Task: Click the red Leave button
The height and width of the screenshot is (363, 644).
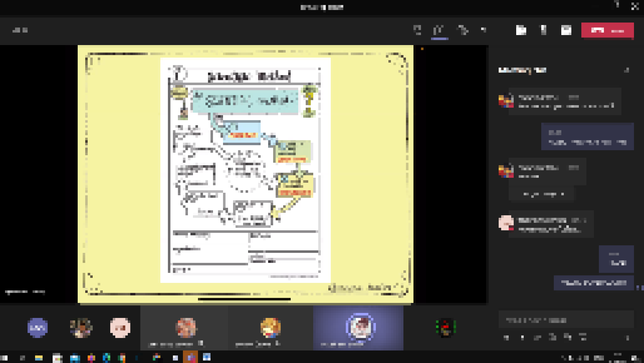Action: [x=607, y=30]
